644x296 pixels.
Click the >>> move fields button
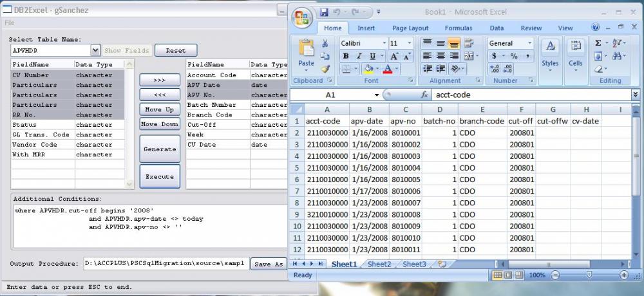[x=160, y=80]
